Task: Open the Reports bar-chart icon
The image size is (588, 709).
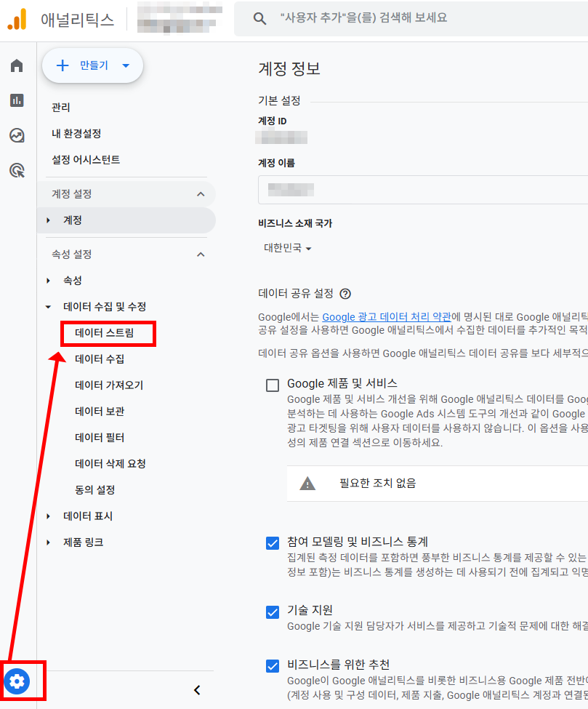Action: (x=17, y=100)
